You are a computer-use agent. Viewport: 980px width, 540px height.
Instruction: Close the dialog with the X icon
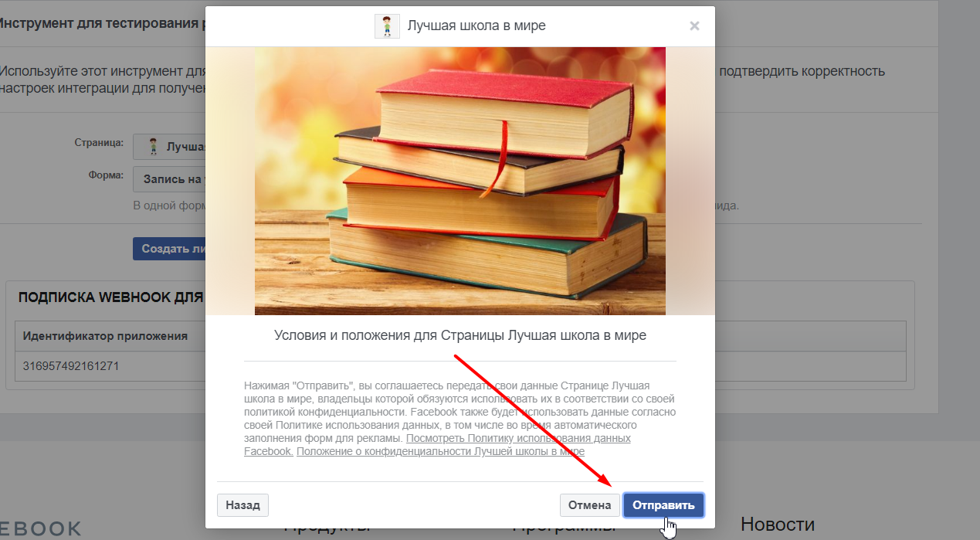(694, 25)
